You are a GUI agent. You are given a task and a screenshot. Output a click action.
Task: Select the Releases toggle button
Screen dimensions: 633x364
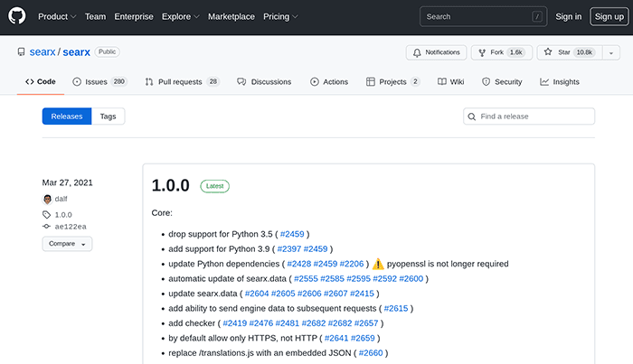pos(66,117)
